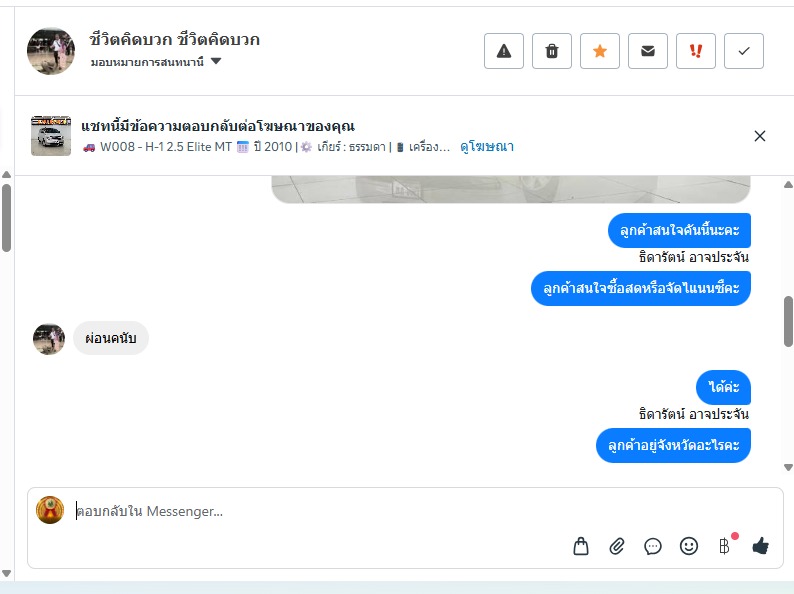Send a thumbs-up like

pos(761,546)
